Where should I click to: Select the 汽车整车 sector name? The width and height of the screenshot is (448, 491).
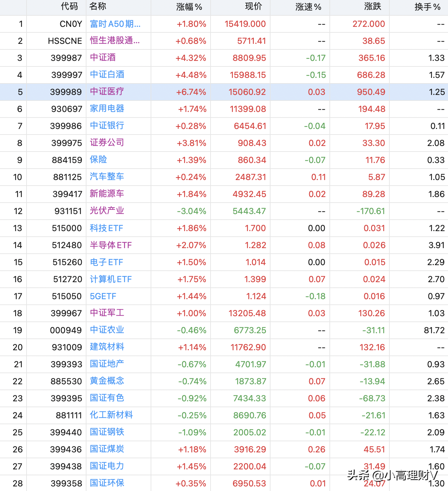click(107, 177)
